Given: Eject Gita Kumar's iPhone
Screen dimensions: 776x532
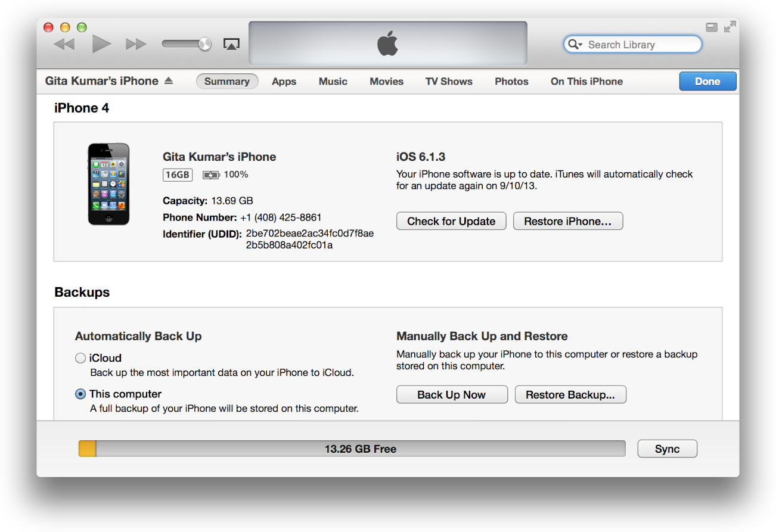Looking at the screenshot, I should (169, 81).
